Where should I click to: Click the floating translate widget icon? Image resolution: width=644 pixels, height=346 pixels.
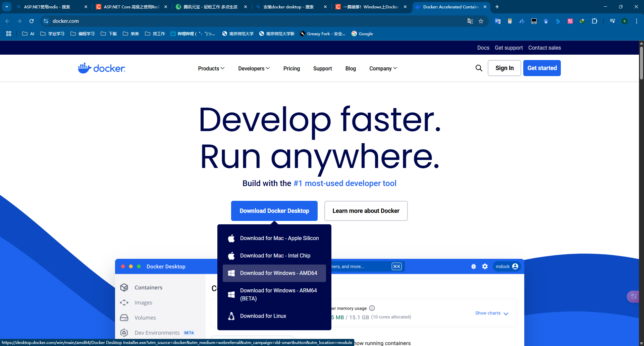coord(633,296)
